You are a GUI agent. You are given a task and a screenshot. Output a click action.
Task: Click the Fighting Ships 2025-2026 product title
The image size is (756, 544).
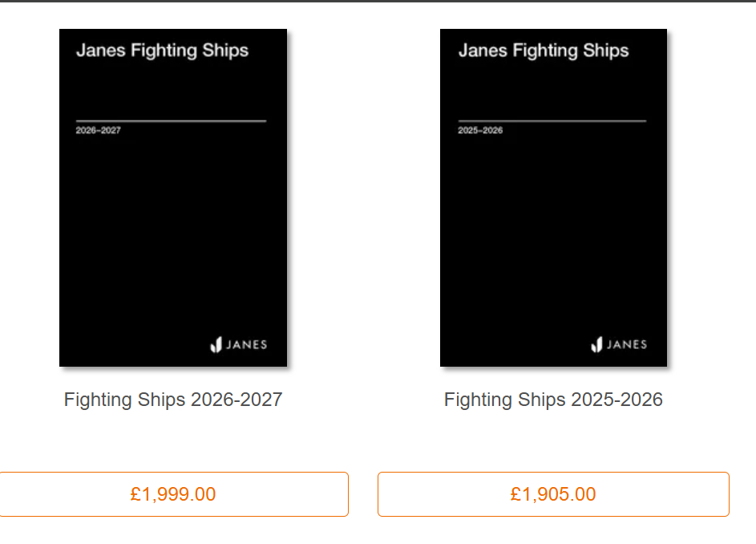coord(553,400)
